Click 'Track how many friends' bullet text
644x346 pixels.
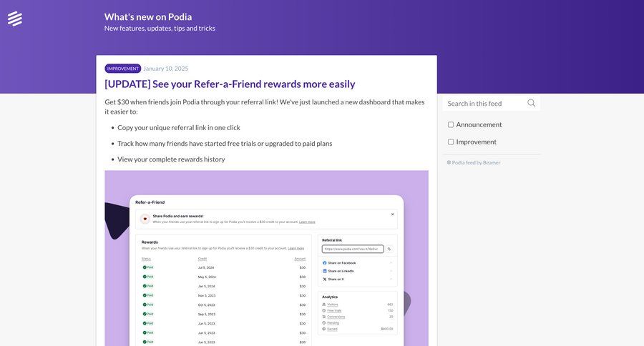[225, 144]
